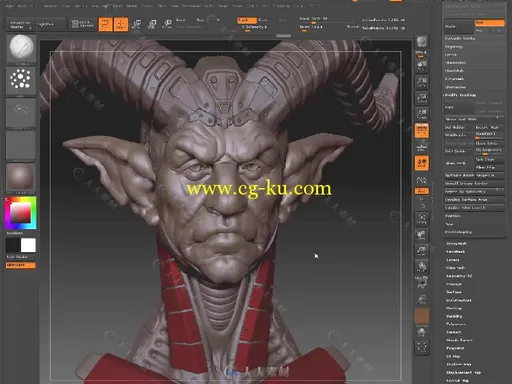Expand the ShadowBox section

455,63
